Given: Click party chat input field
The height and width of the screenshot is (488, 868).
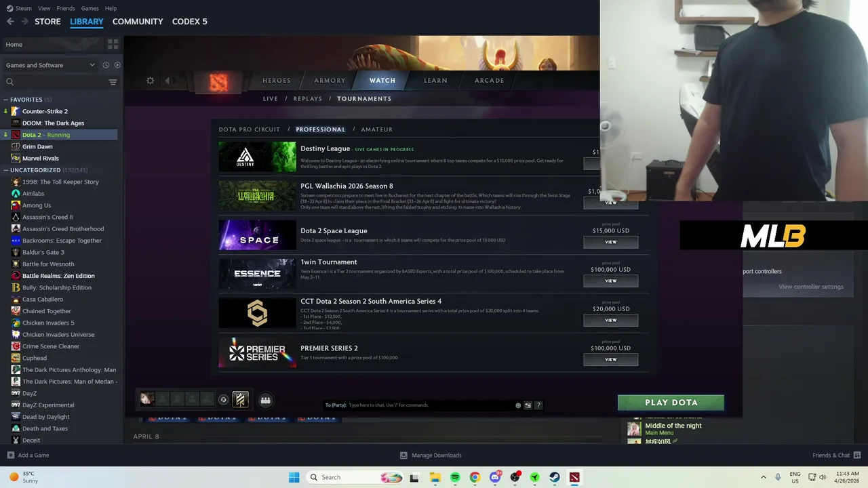Looking at the screenshot, I should [x=431, y=405].
